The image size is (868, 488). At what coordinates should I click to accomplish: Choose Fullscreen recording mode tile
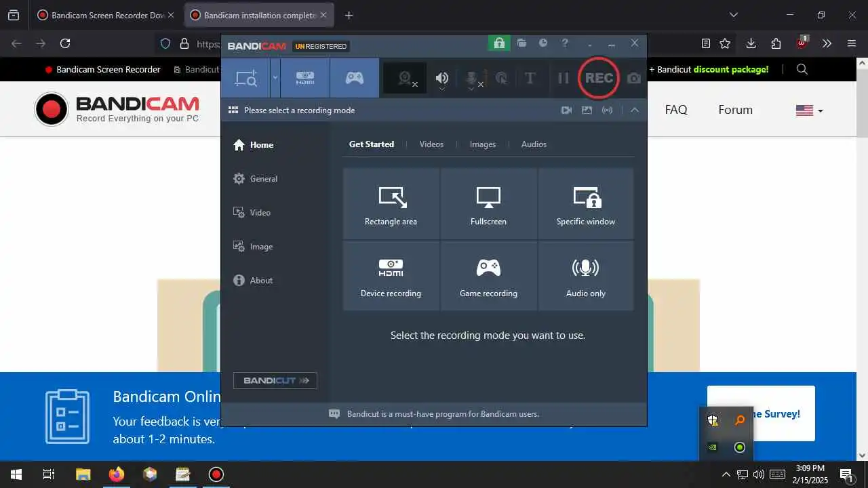[488, 204]
